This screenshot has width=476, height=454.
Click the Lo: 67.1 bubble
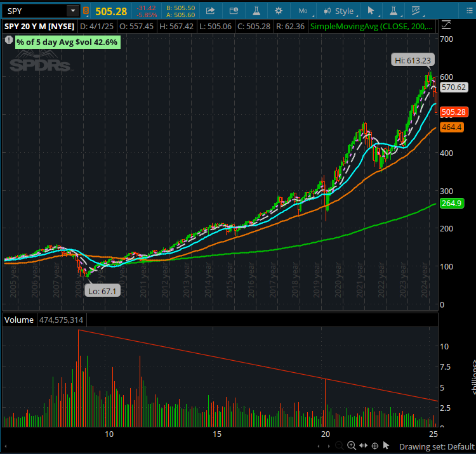pos(102,292)
